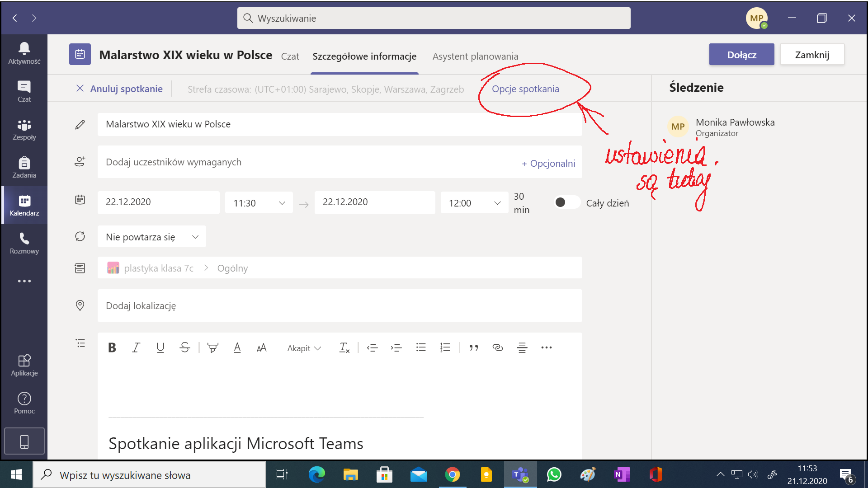
Task: Switch to the Asystent planowania tab
Action: click(x=475, y=56)
